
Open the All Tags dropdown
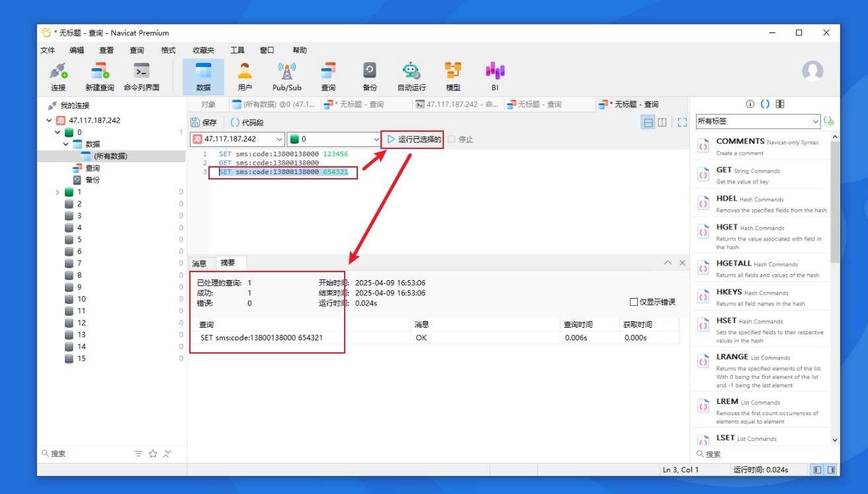pyautogui.click(x=758, y=121)
